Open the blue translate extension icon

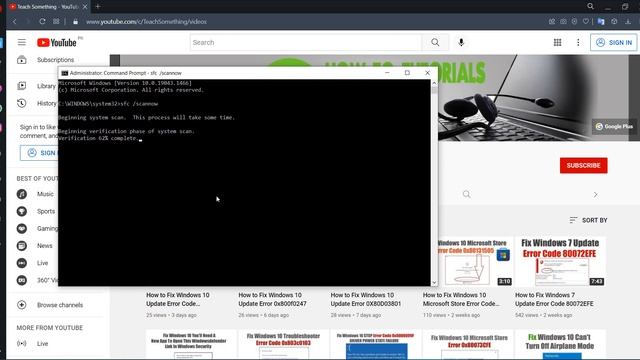click(601, 22)
